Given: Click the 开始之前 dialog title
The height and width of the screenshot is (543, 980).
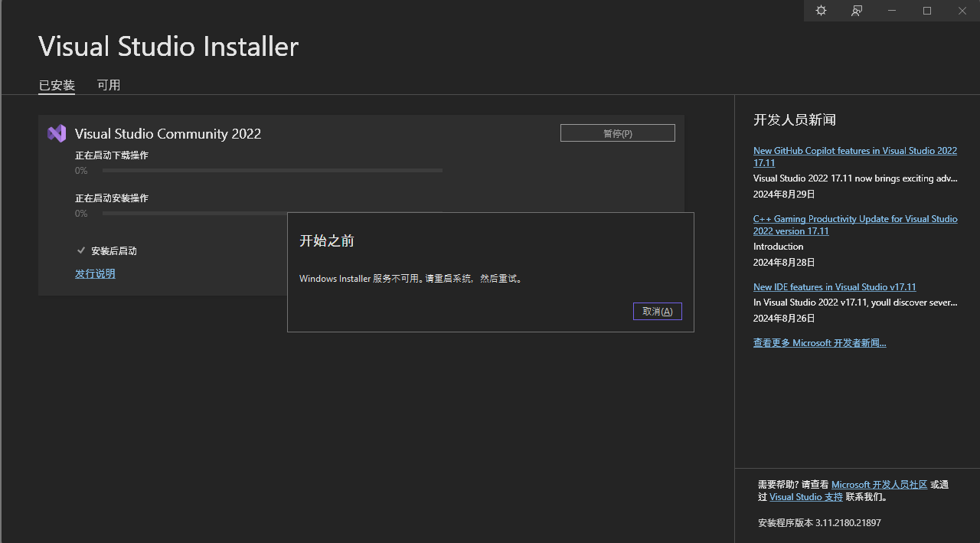Looking at the screenshot, I should click(327, 240).
